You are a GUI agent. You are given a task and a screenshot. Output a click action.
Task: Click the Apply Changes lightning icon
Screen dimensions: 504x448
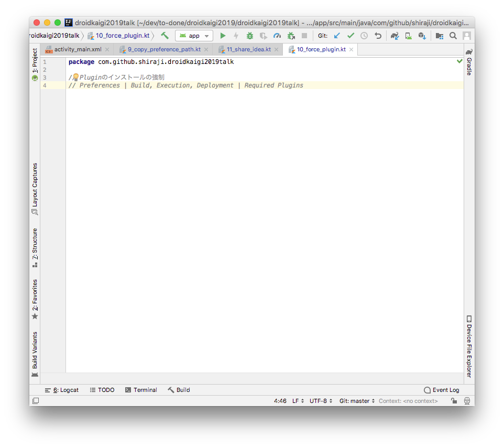(x=236, y=36)
